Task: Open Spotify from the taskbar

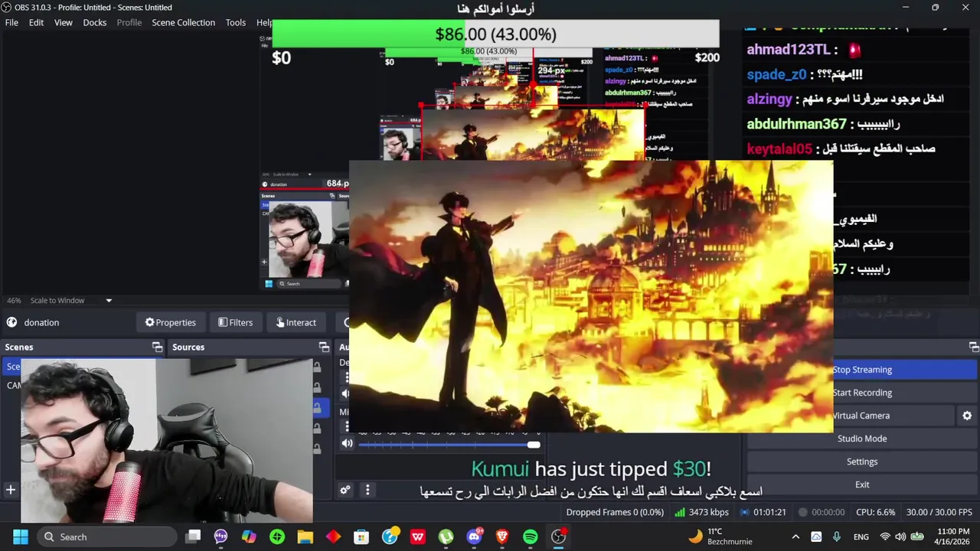Action: click(x=530, y=536)
